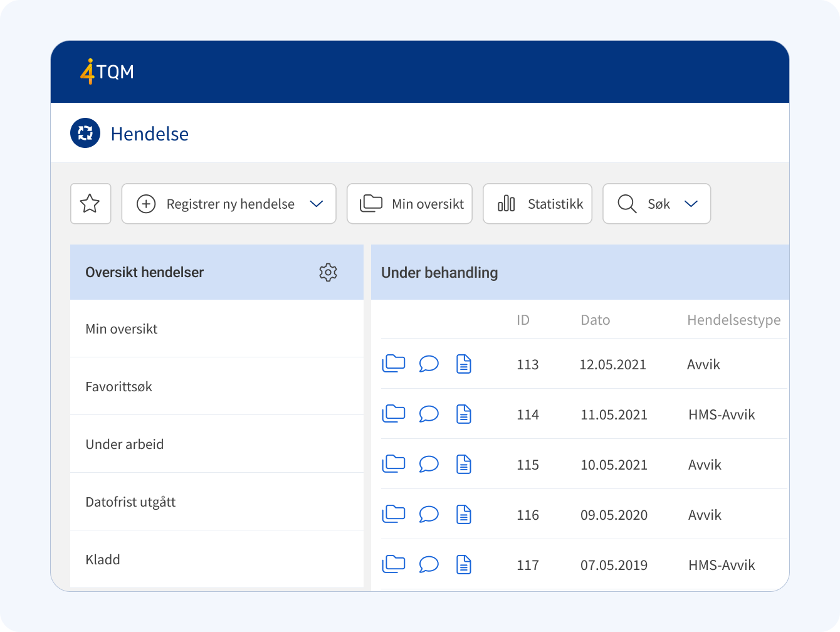Click the plus icon in Registrer ny hendelse

pos(146,204)
